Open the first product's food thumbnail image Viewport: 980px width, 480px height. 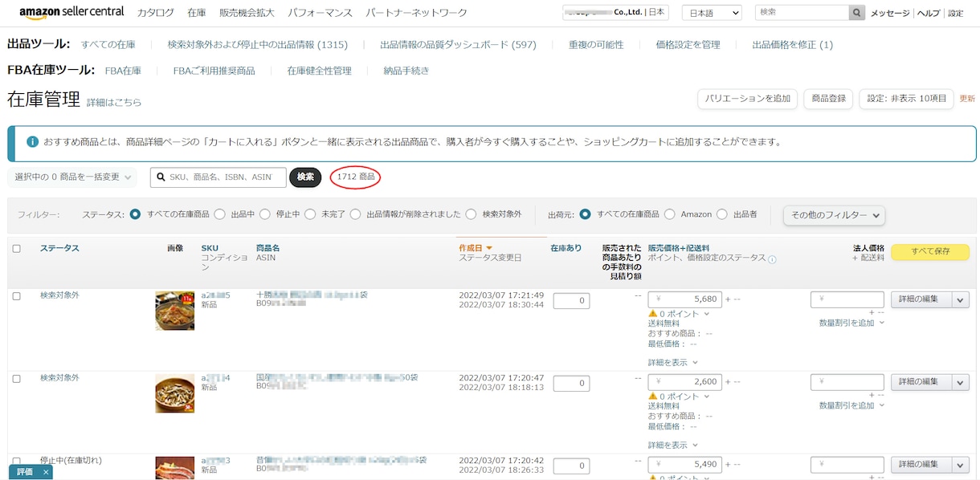(175, 311)
